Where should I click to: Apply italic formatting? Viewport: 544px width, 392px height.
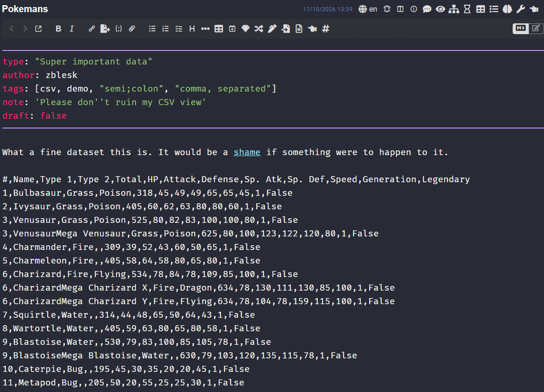pyautogui.click(x=72, y=29)
